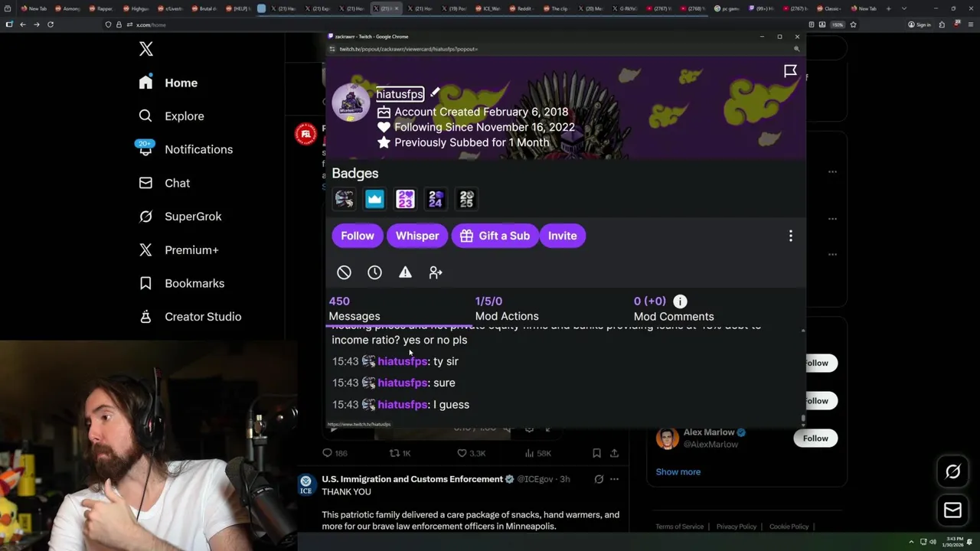The image size is (980, 551).
Task: Switch to the Messages tab
Action: (x=354, y=308)
